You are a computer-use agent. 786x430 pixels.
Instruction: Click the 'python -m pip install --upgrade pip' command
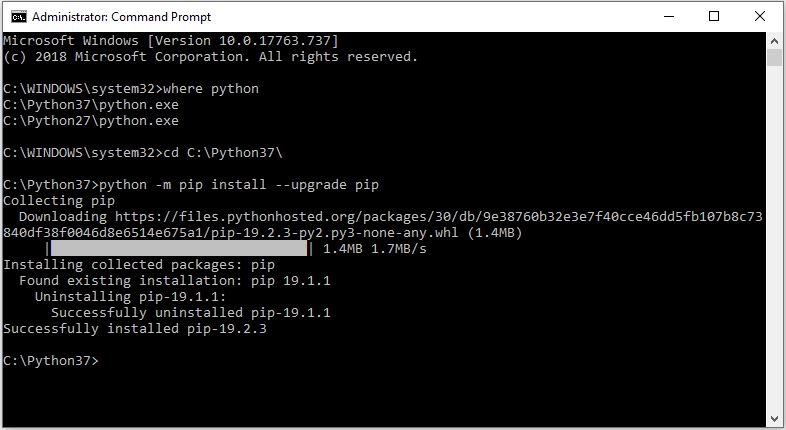(x=239, y=185)
